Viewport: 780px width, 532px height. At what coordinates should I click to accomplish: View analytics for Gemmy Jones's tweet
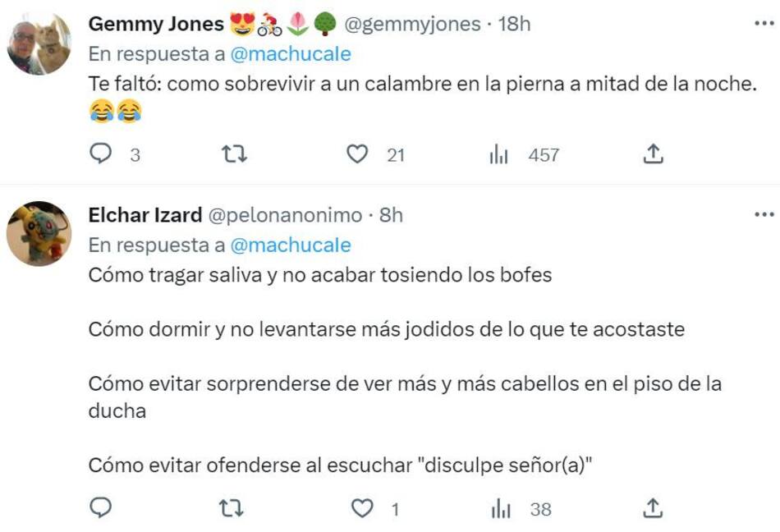[x=499, y=154]
